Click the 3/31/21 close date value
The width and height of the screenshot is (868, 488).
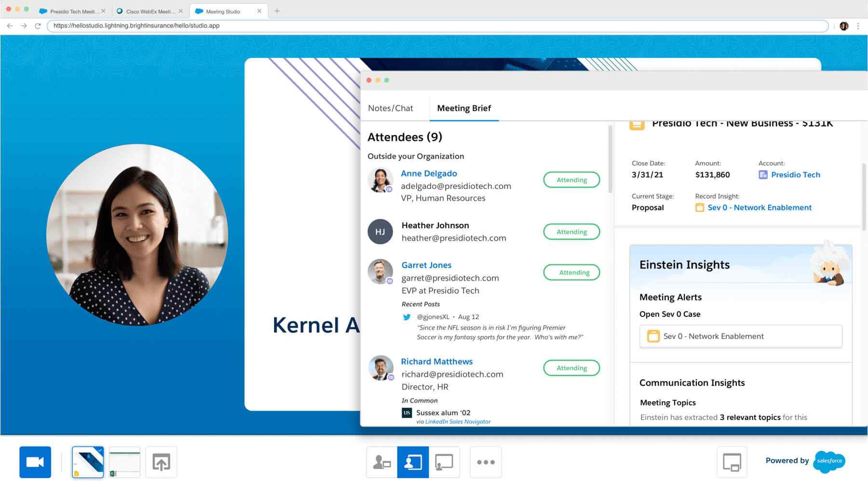click(647, 175)
